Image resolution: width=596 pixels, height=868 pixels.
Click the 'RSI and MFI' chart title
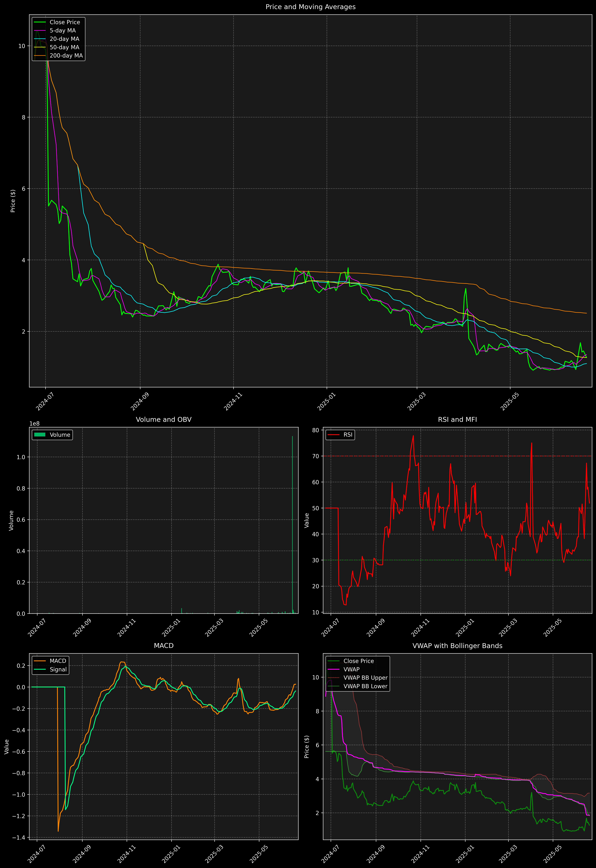[x=457, y=419]
